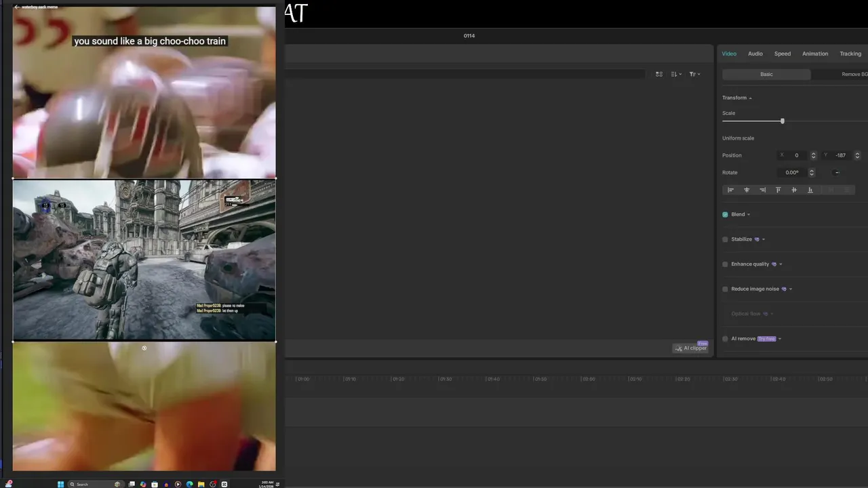Expand the AI remove options arrow

(780, 339)
